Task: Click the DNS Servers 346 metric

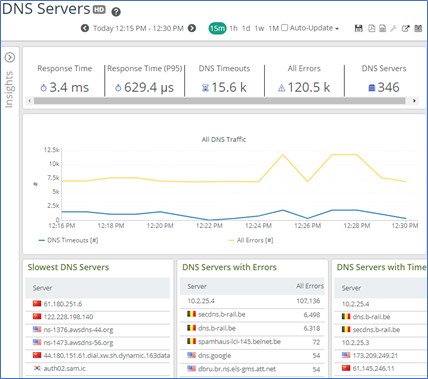Action: tap(384, 88)
